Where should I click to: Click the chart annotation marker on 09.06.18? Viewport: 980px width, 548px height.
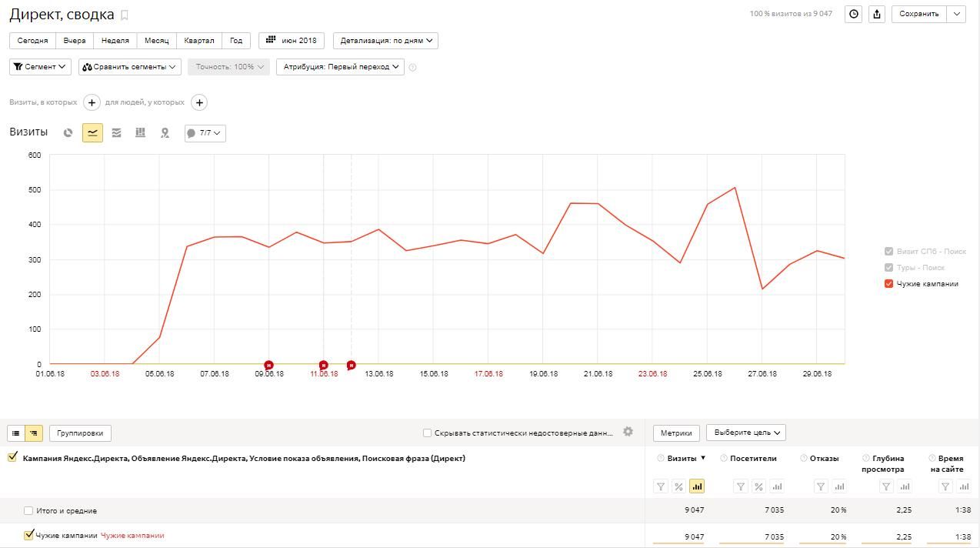tap(268, 365)
